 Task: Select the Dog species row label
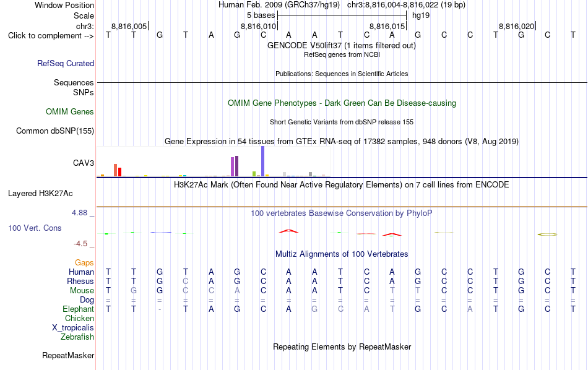click(x=87, y=300)
